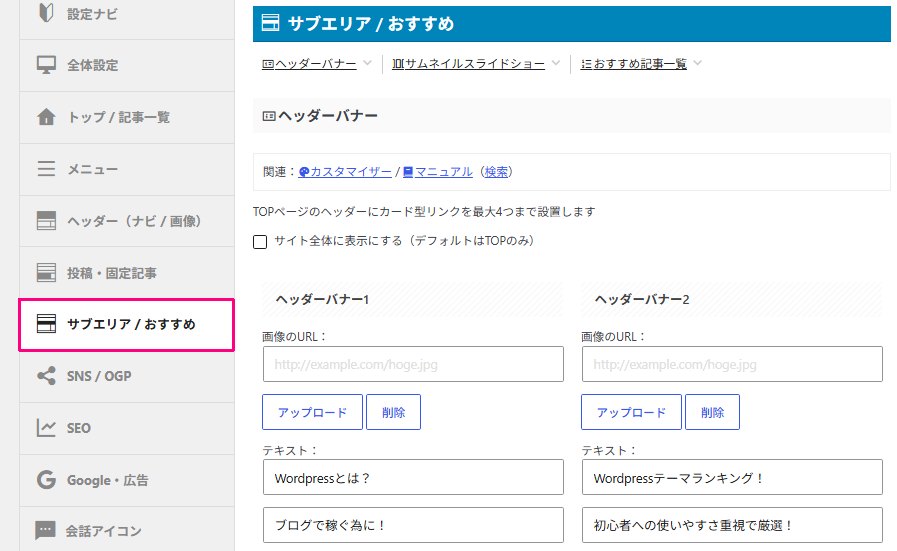Expand the おすすめ記事一覧 anchor chevron
Viewport: 897px width, 551px height.
(x=697, y=63)
